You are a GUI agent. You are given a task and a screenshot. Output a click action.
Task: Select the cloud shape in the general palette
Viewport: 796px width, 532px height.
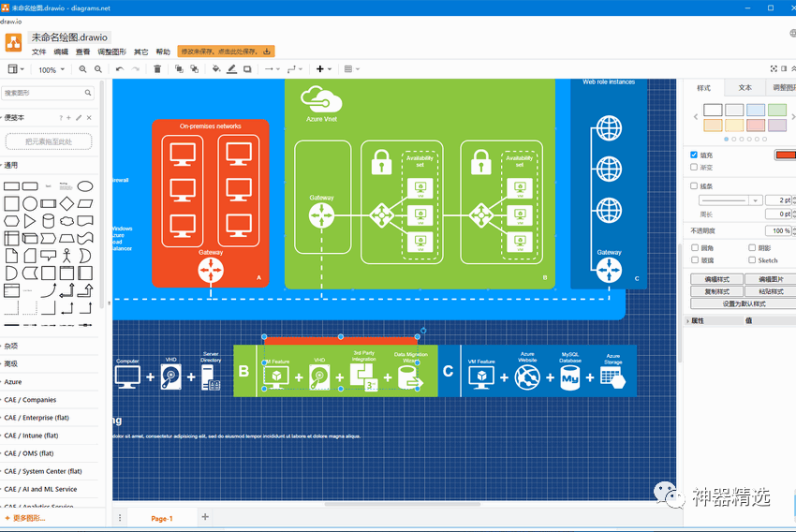[66, 221]
